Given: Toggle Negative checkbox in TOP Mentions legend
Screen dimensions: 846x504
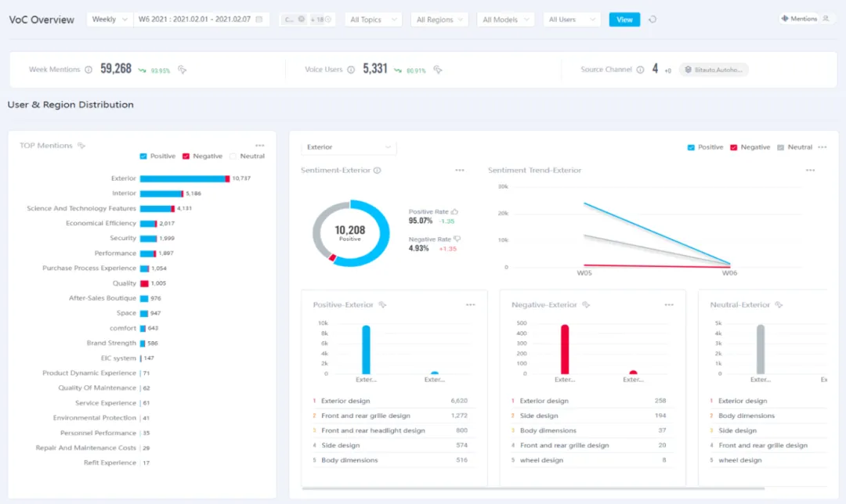Looking at the screenshot, I should click(x=186, y=157).
